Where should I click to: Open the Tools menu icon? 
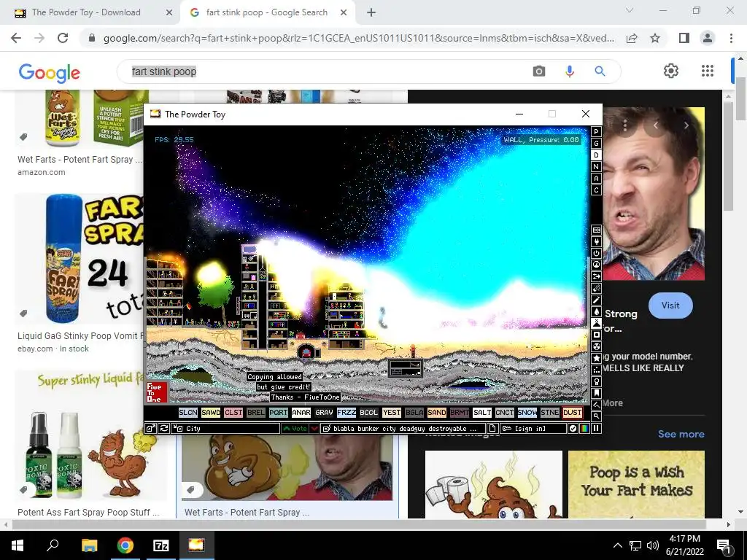(596, 381)
